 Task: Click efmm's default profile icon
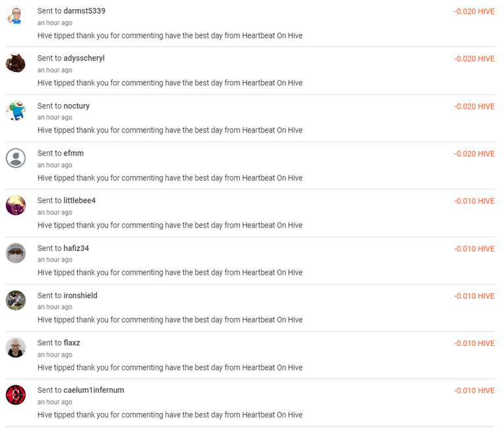(16, 158)
